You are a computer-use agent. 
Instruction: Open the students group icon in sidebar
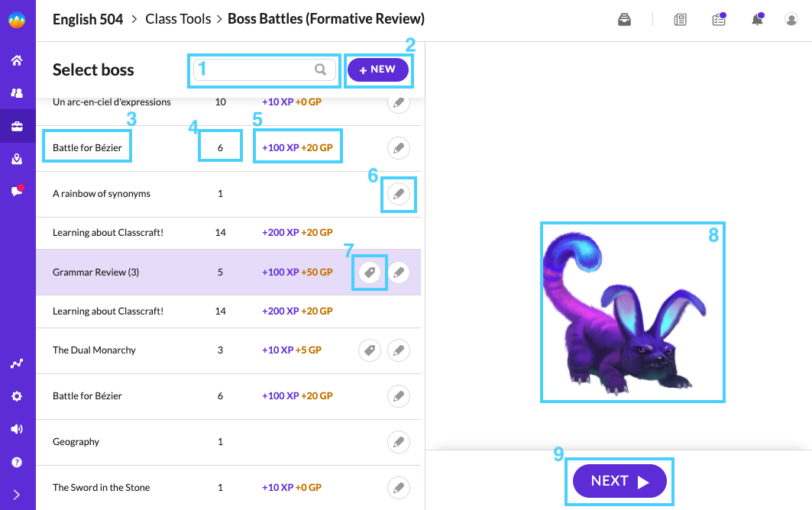17,92
